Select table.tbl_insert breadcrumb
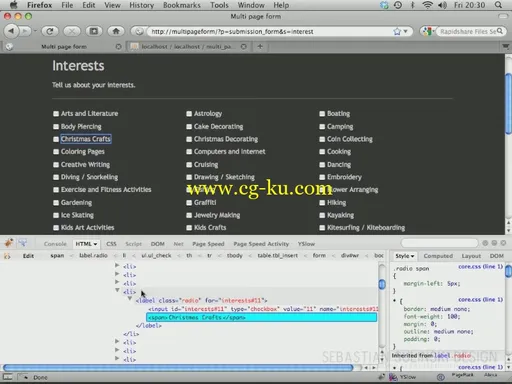The image size is (512, 384). click(277, 256)
